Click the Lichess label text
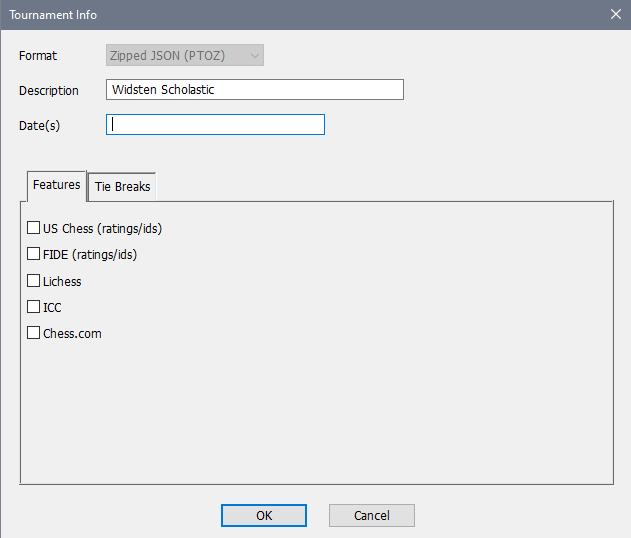The height and width of the screenshot is (538, 631). [62, 282]
